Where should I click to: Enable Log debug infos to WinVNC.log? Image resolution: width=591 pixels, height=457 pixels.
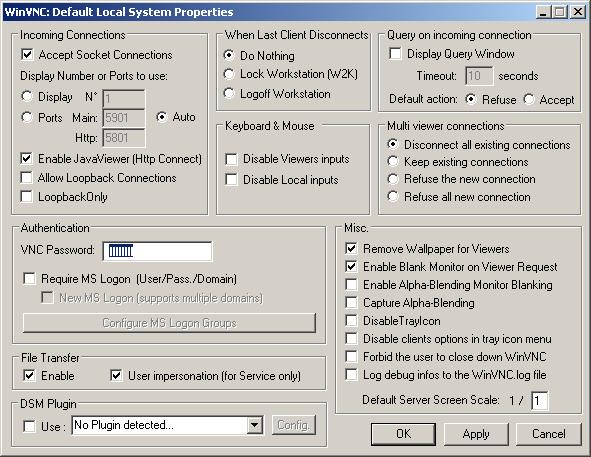point(351,375)
